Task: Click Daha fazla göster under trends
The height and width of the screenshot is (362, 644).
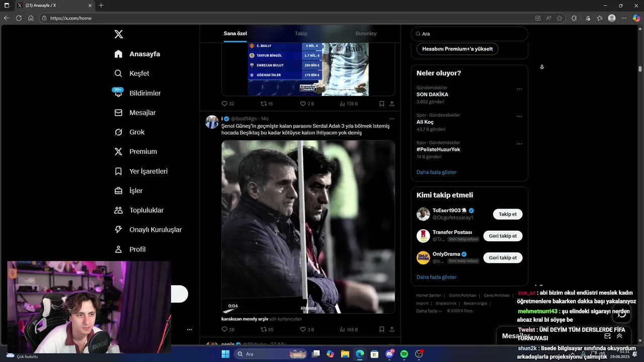Action: pyautogui.click(x=436, y=172)
